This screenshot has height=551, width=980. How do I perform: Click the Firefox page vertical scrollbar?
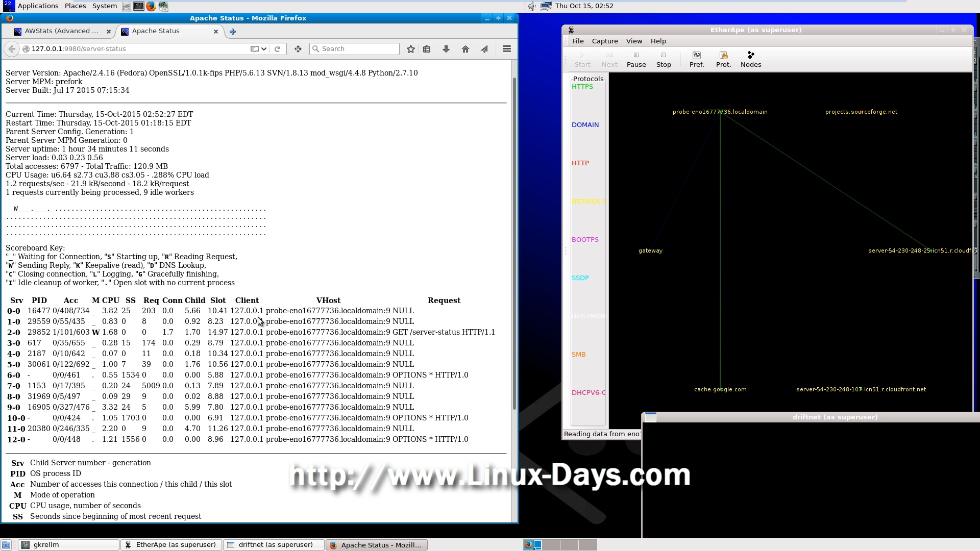pyautogui.click(x=514, y=242)
